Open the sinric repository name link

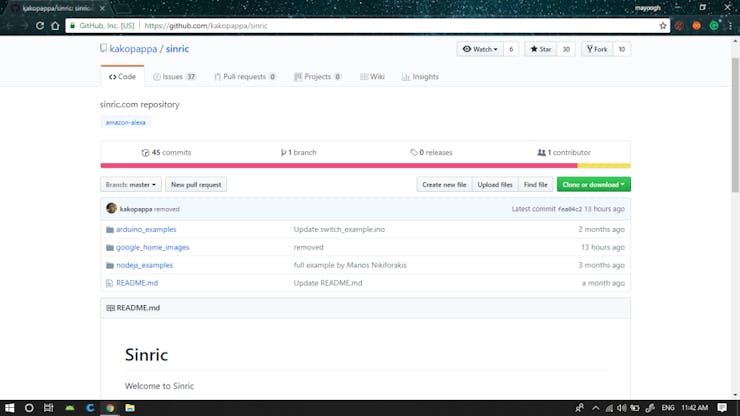pos(177,49)
